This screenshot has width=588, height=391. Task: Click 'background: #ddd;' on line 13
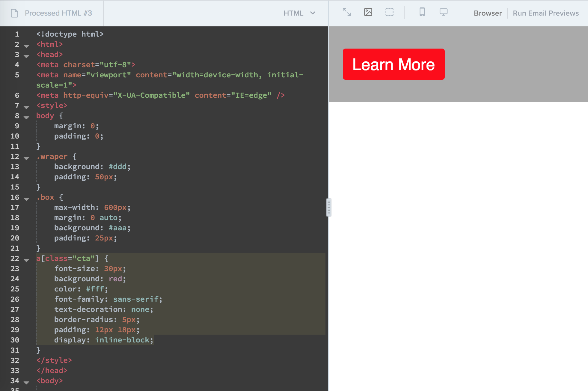click(x=92, y=167)
